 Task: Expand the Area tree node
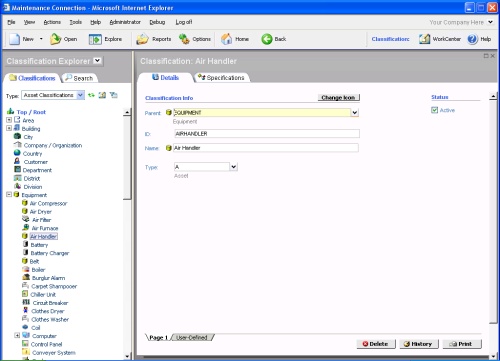coord(9,120)
